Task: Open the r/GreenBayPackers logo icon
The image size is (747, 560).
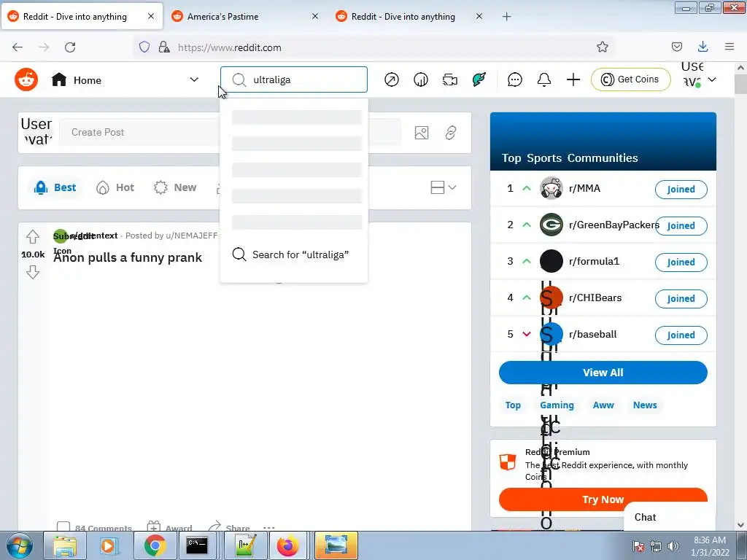Action: (x=551, y=225)
